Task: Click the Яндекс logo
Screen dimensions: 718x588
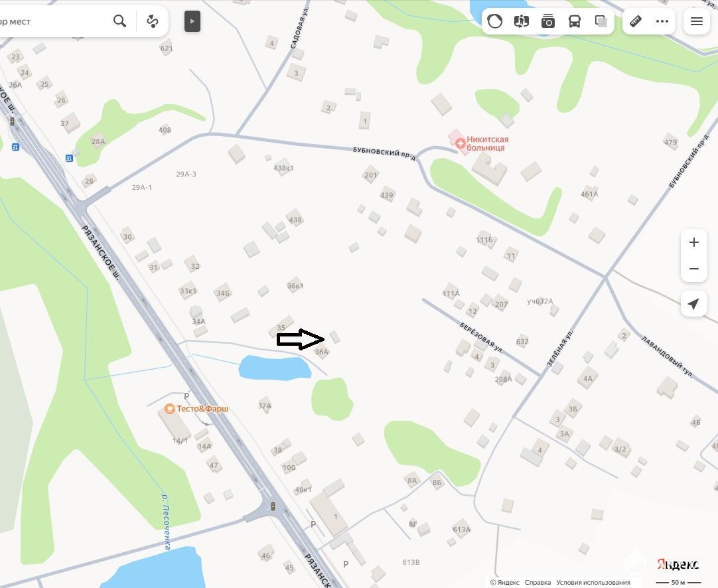Action: point(678,564)
